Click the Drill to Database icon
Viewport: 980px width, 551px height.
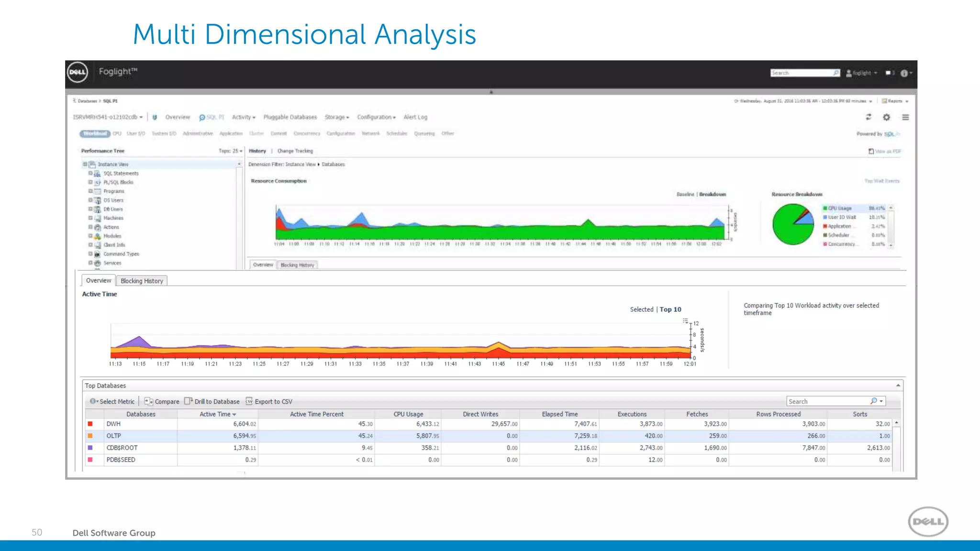pyautogui.click(x=189, y=401)
